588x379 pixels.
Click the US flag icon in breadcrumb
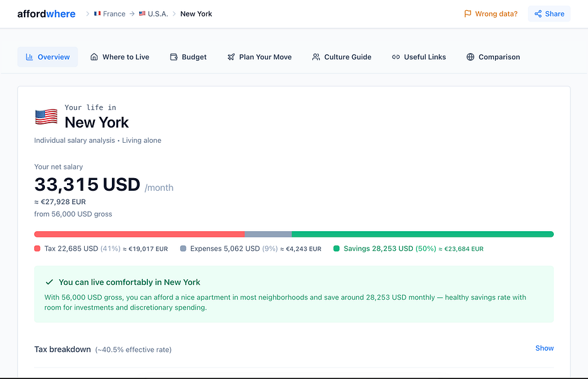click(x=142, y=13)
